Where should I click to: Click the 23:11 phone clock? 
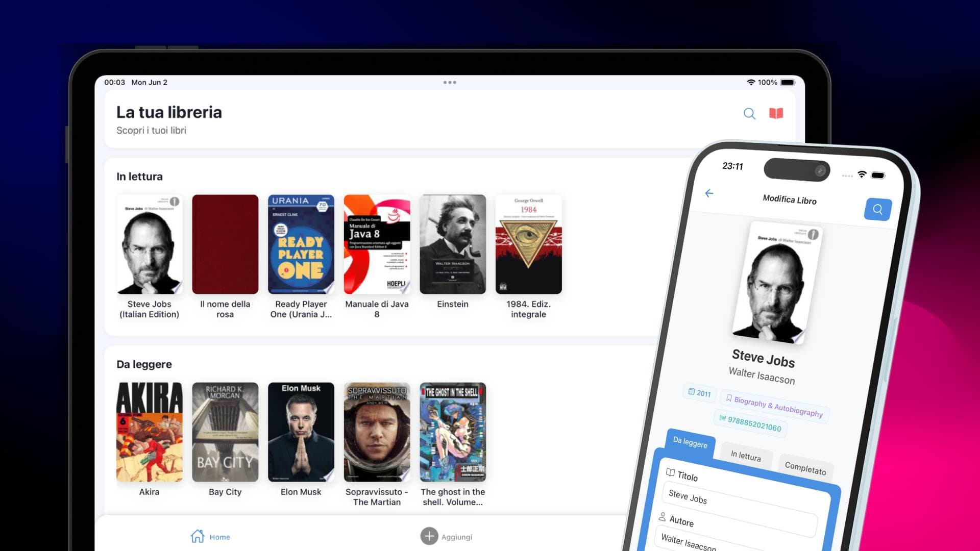[x=732, y=166]
